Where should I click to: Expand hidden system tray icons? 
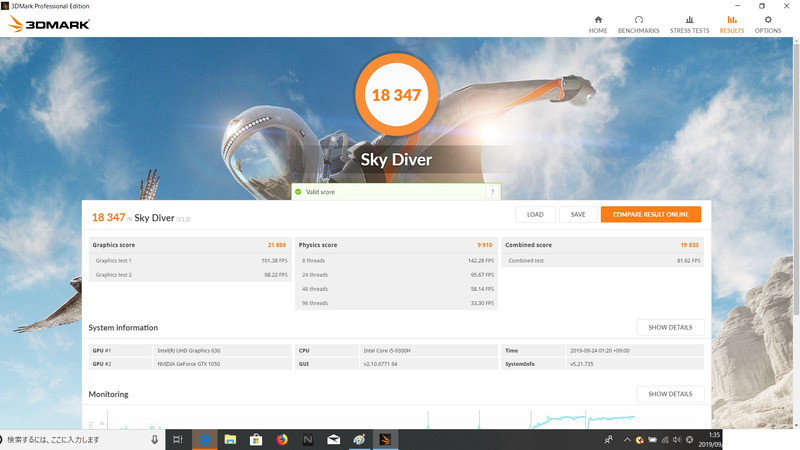coord(627,439)
